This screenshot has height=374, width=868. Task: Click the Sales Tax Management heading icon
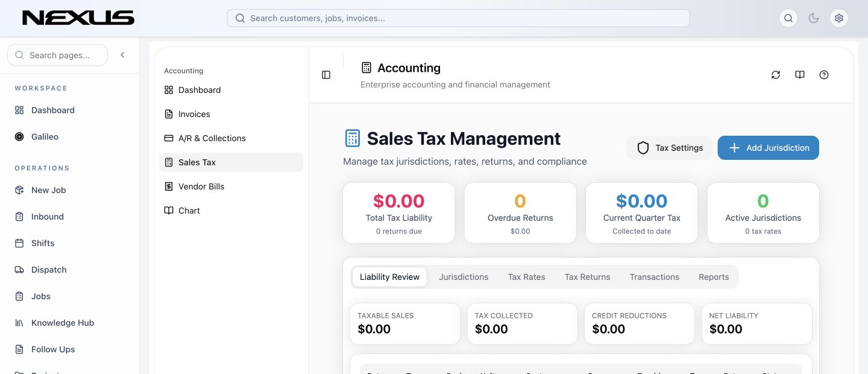tap(352, 138)
